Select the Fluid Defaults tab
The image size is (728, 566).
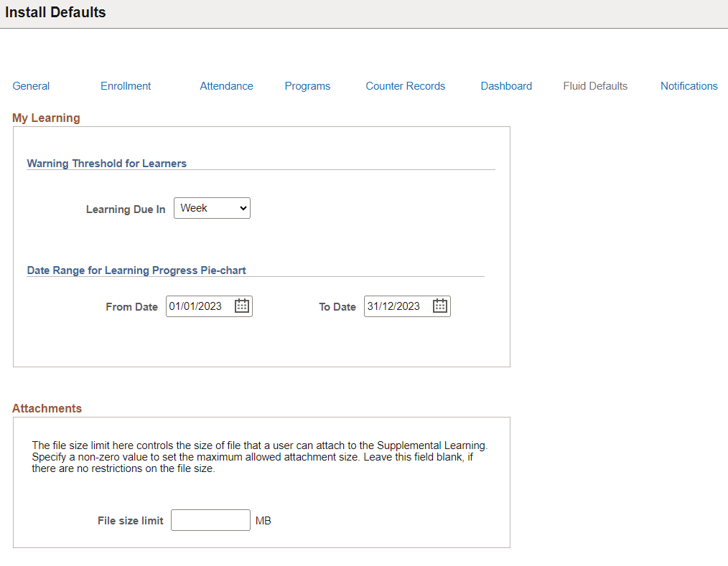tap(595, 86)
